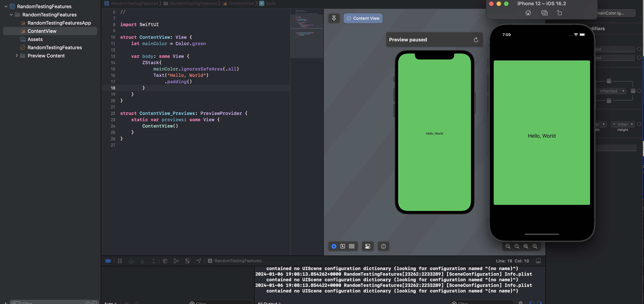Open preview device selector
644x304 pixels.
tap(383, 246)
